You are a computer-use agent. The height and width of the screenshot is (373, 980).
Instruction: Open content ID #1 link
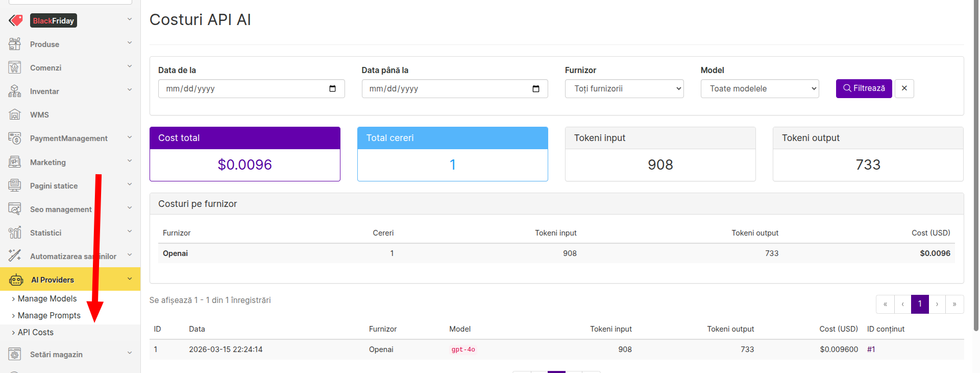[x=871, y=349]
